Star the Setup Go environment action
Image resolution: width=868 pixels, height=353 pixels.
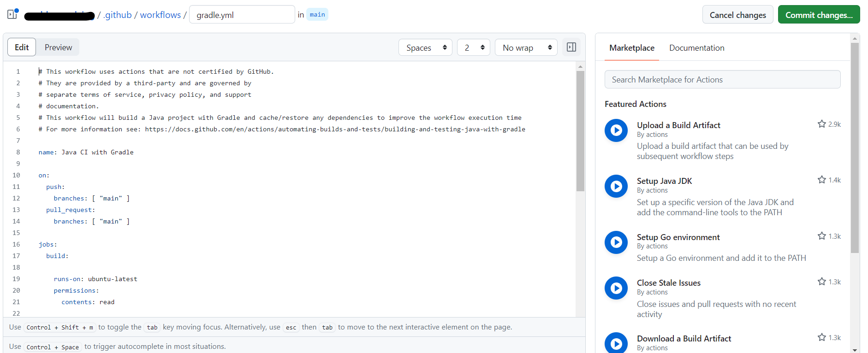point(822,236)
